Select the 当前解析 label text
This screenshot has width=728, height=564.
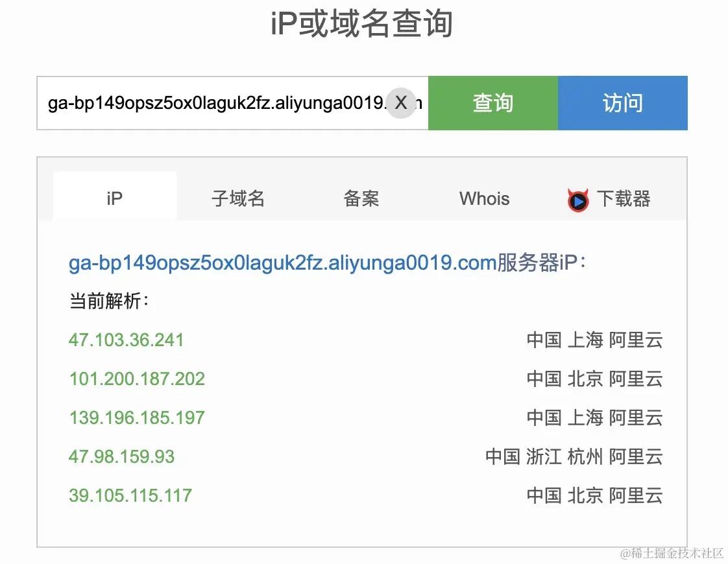[x=108, y=301]
